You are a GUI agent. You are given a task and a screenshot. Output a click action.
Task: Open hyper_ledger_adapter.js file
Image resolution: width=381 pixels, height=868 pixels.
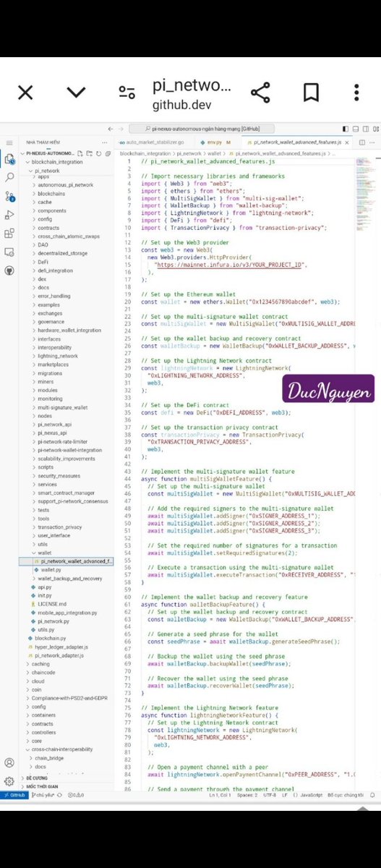click(61, 647)
